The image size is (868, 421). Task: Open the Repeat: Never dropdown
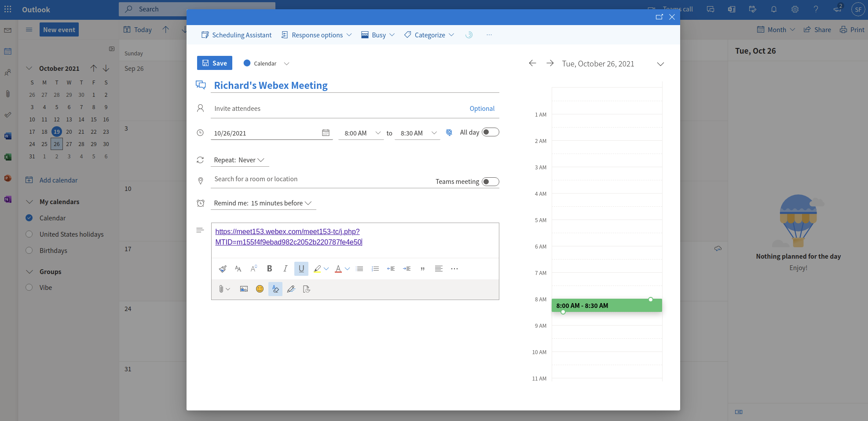[x=239, y=160]
